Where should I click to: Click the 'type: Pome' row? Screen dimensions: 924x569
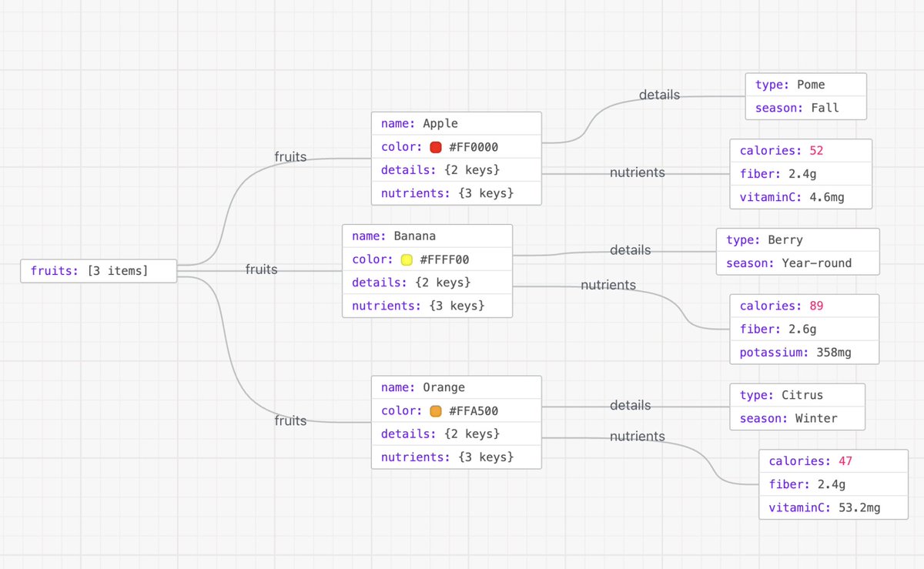click(x=806, y=85)
